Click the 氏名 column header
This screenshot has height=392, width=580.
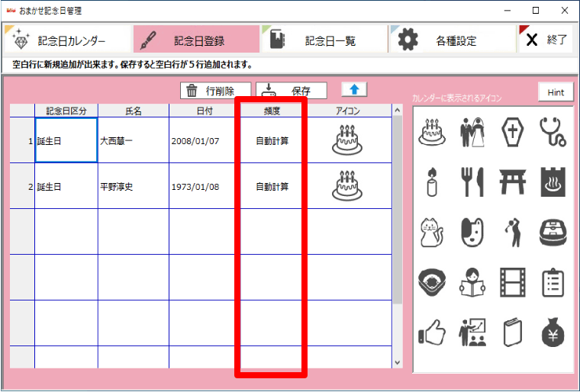(x=134, y=111)
